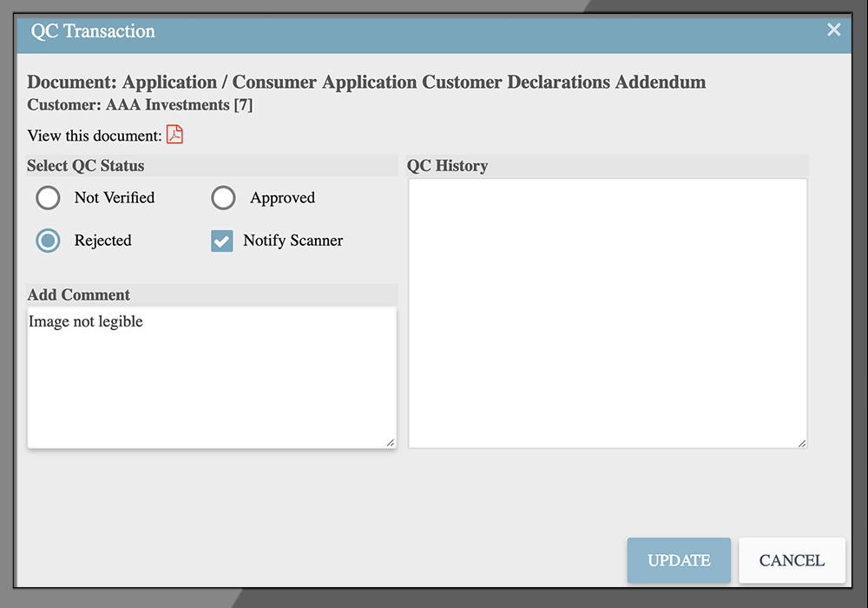Click the 'QC Transaction' dialog title

coord(93,31)
